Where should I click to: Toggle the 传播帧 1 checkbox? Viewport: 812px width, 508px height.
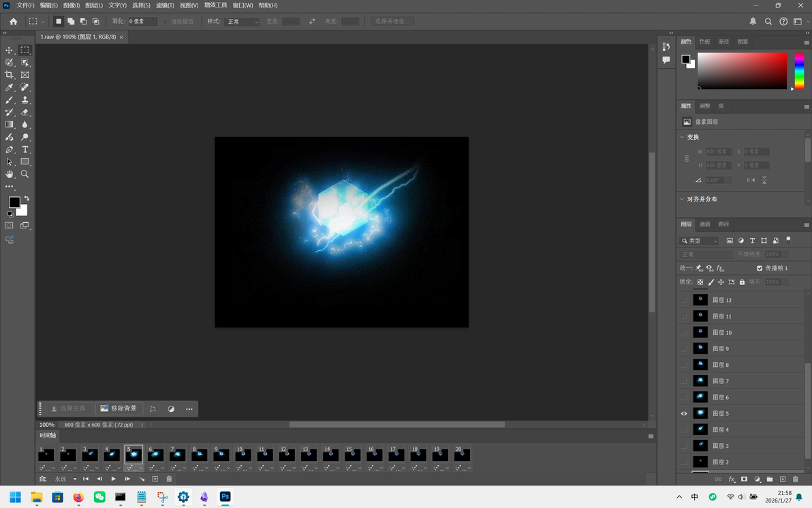click(x=760, y=268)
